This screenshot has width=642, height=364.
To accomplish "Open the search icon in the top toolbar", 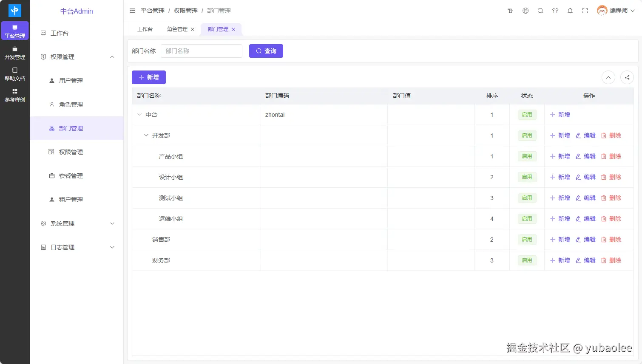I will pos(540,11).
